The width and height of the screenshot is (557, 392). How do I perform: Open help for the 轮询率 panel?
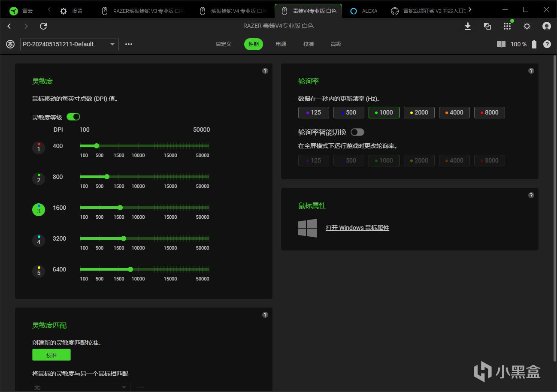[x=531, y=71]
